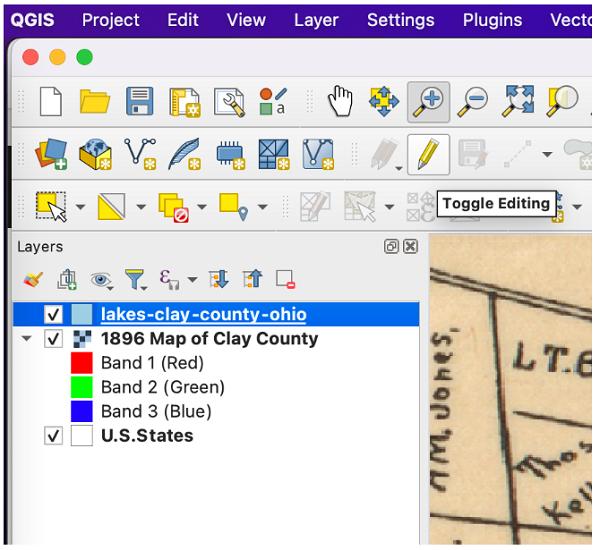Click grayed feature selection table icon
The height and width of the screenshot is (550, 600).
[x=360, y=207]
